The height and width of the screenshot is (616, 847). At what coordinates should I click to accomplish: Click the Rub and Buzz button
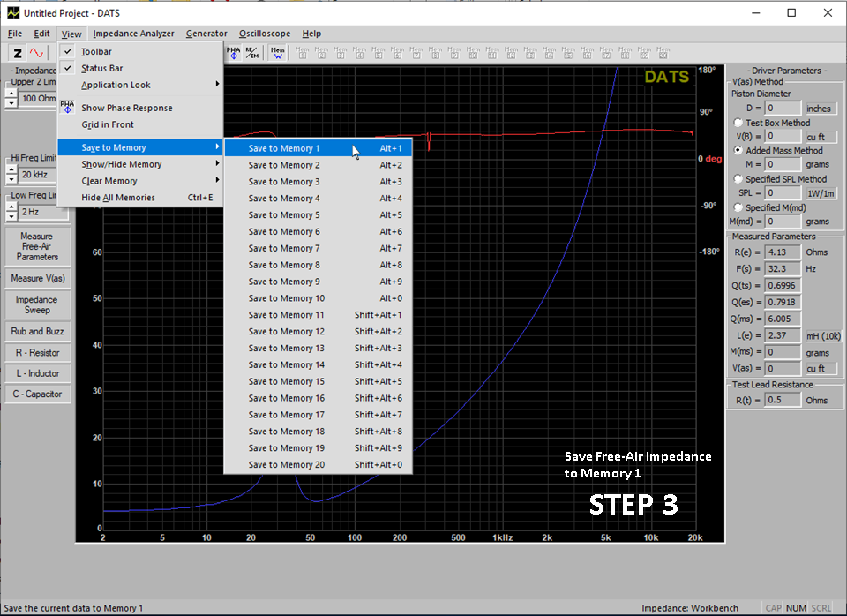click(x=37, y=331)
